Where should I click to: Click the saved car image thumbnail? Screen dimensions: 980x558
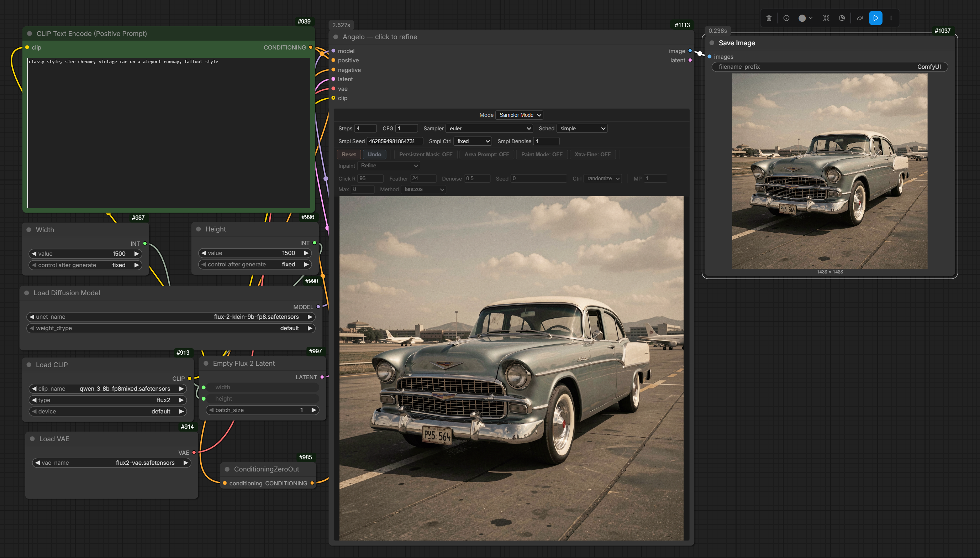[x=829, y=171]
